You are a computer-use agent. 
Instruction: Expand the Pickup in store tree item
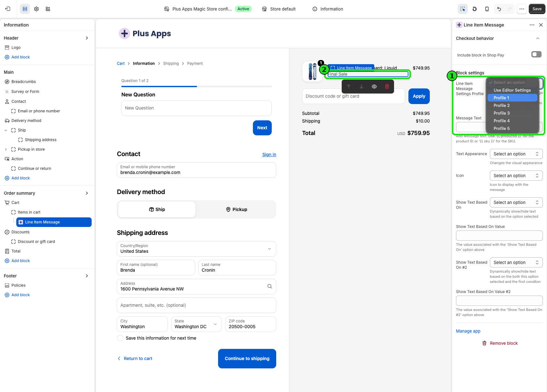click(x=6, y=149)
